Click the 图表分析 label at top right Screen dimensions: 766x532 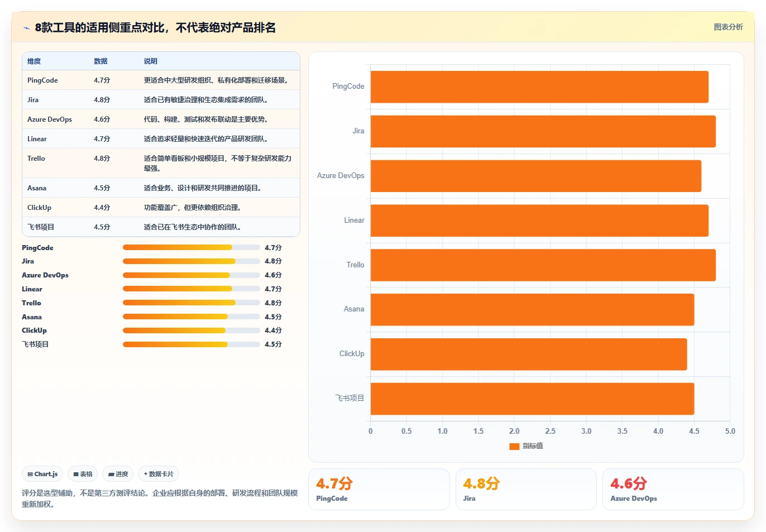pyautogui.click(x=728, y=27)
